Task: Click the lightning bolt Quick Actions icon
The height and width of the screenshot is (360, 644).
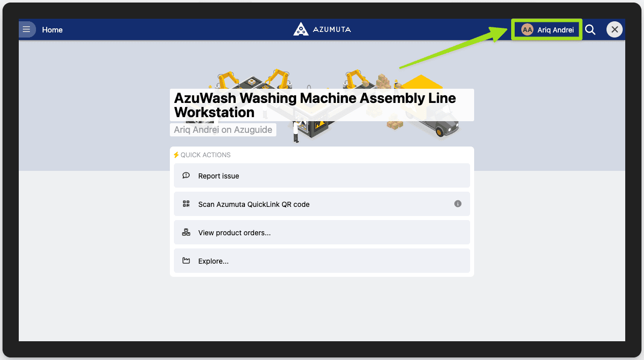Action: [176, 155]
